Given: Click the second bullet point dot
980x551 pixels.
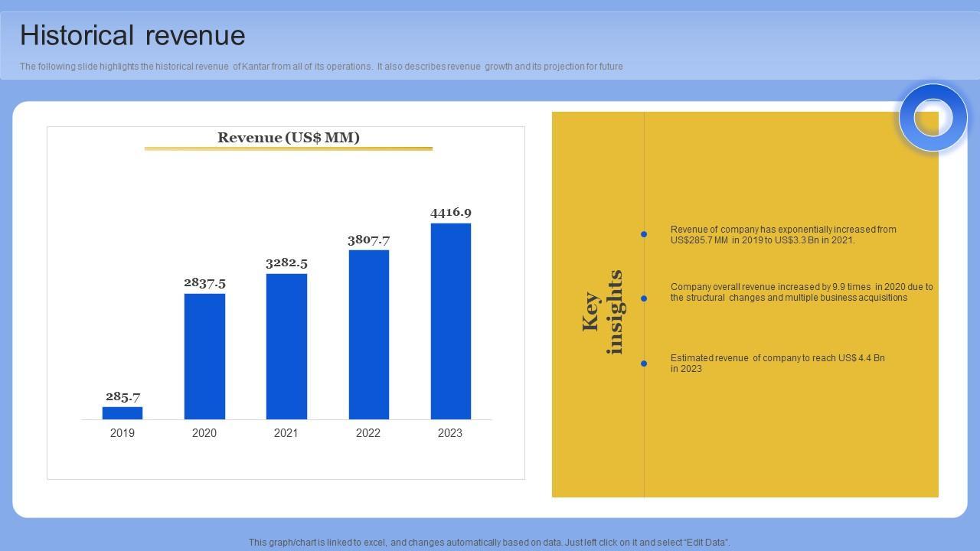Looking at the screenshot, I should (644, 298).
